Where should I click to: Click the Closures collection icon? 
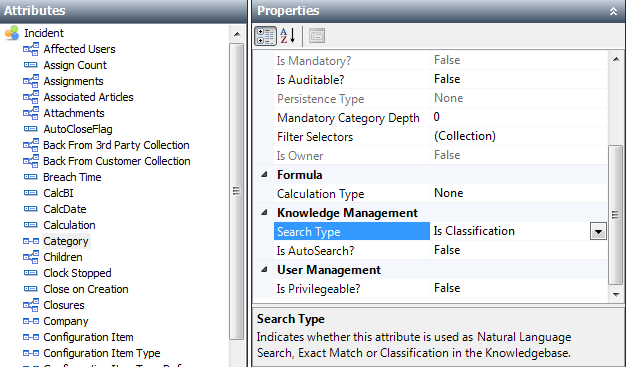tap(31, 305)
